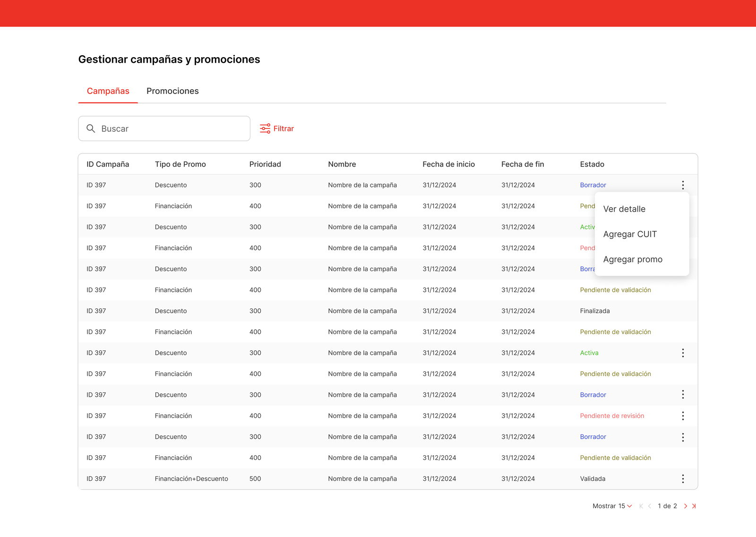
Task: Click the Gestionar campañas y promociones heading
Action: 169,60
